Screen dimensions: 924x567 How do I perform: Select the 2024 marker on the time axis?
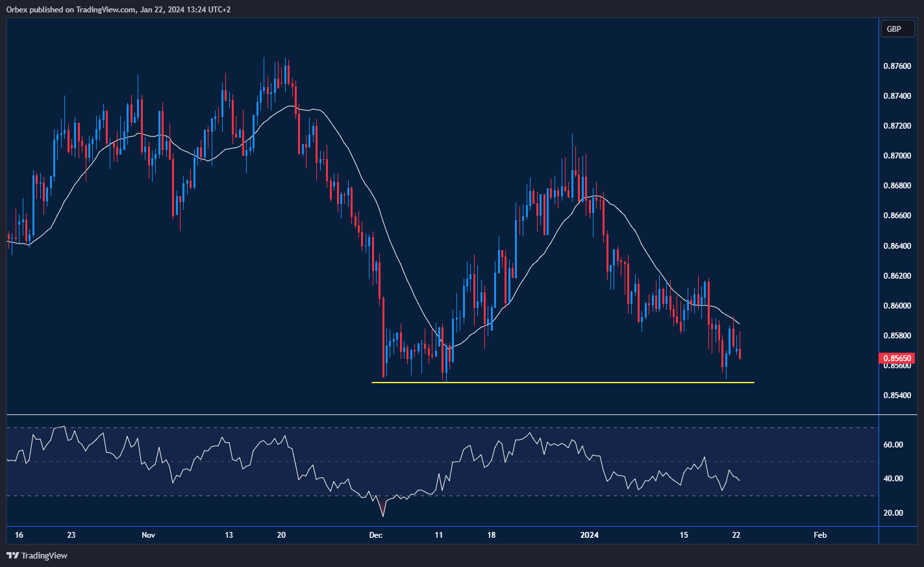pos(590,535)
